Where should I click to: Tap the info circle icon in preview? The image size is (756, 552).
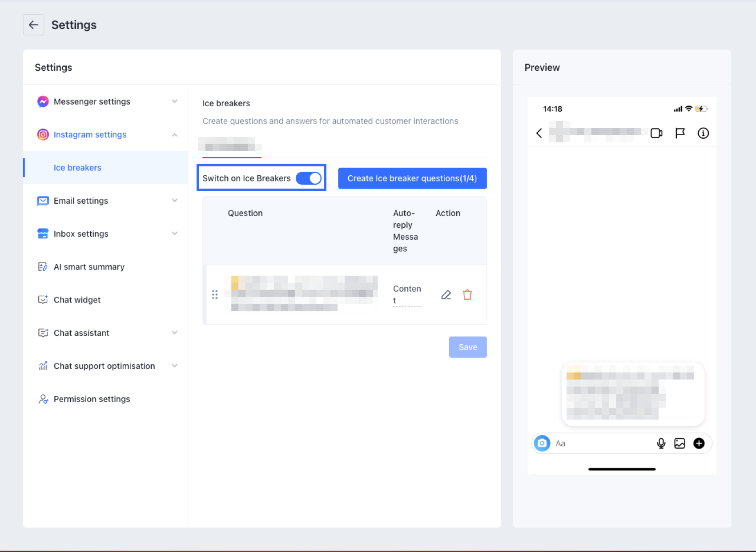[x=703, y=133]
